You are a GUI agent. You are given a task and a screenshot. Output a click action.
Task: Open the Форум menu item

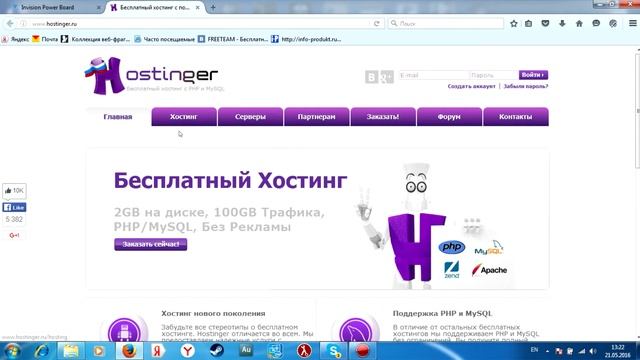tap(449, 117)
